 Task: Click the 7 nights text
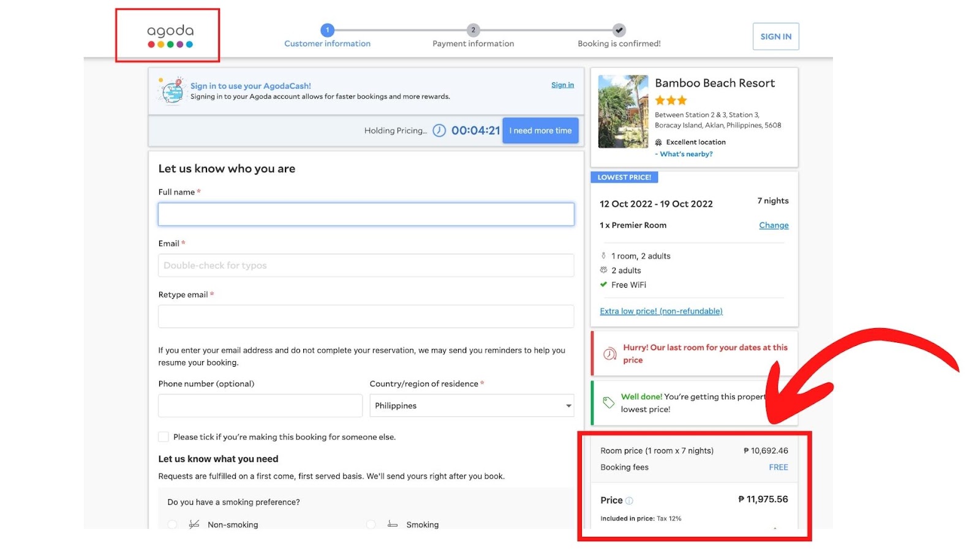(773, 201)
